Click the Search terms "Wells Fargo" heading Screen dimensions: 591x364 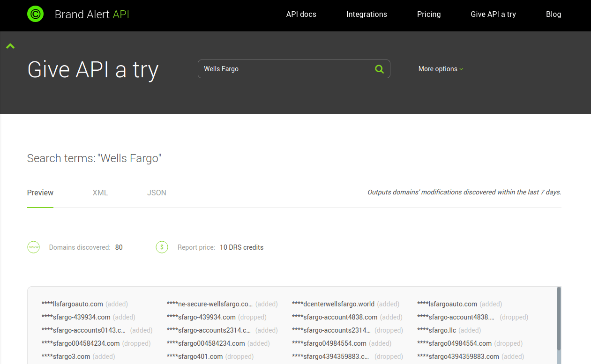coord(94,158)
